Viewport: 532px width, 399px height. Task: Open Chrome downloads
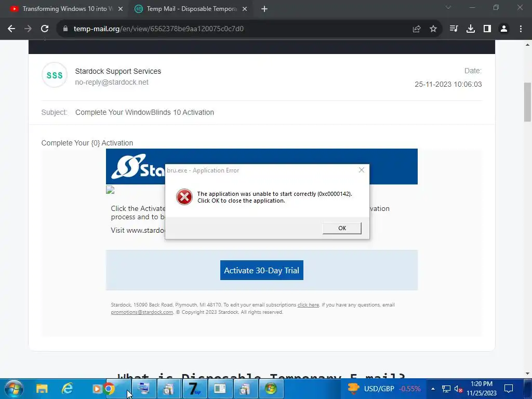click(x=471, y=29)
